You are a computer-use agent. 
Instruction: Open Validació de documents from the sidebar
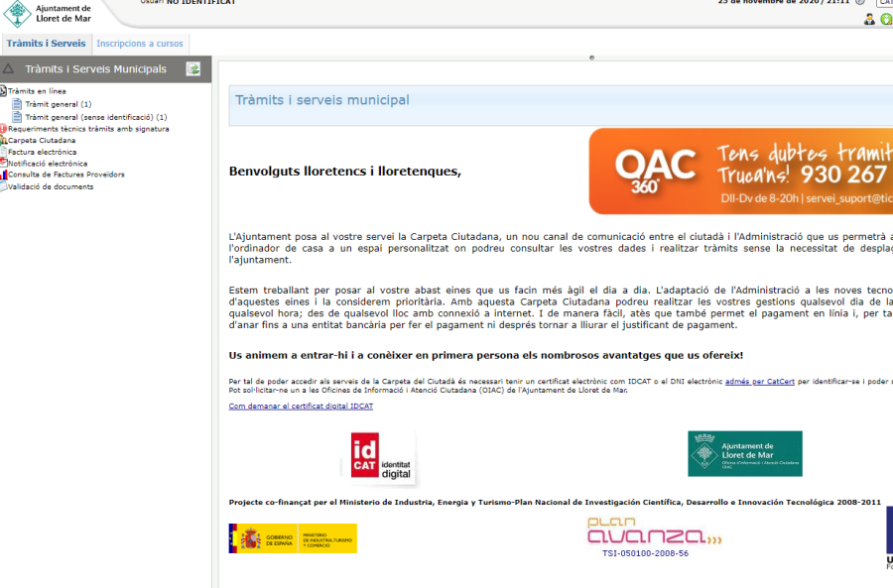point(51,186)
